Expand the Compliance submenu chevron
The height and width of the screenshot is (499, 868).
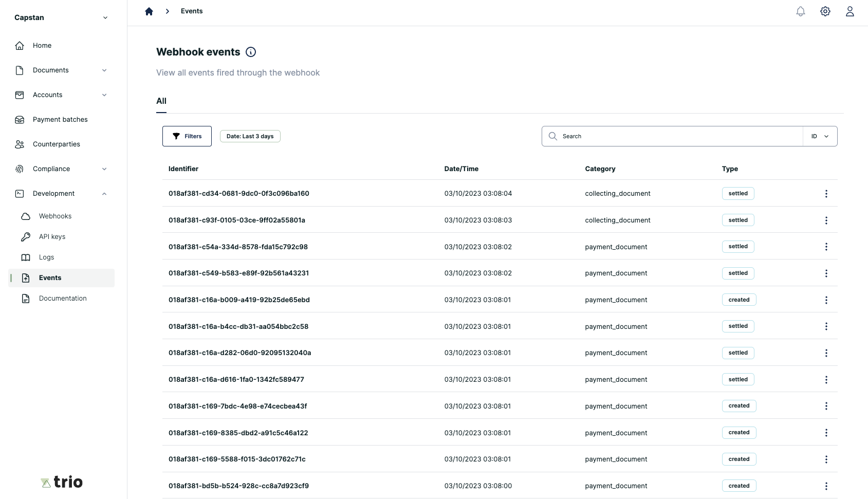click(x=104, y=169)
